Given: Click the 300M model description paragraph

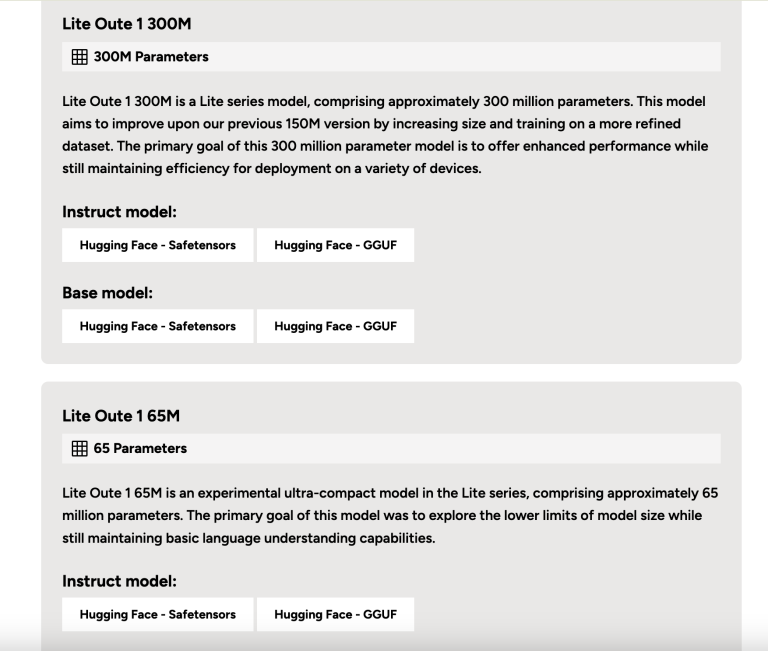Looking at the screenshot, I should click(x=385, y=135).
